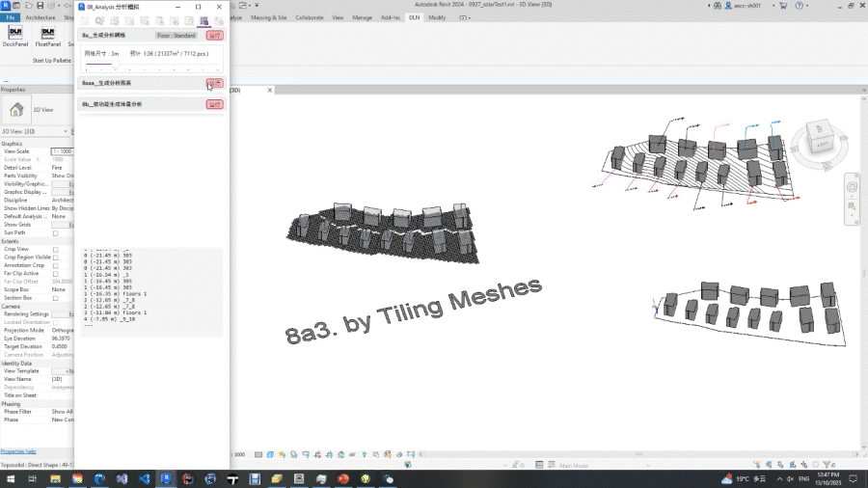Image resolution: width=868 pixels, height=488 pixels.
Task: Select the first tool icon in Analysis panel toolbar
Action: click(85, 21)
